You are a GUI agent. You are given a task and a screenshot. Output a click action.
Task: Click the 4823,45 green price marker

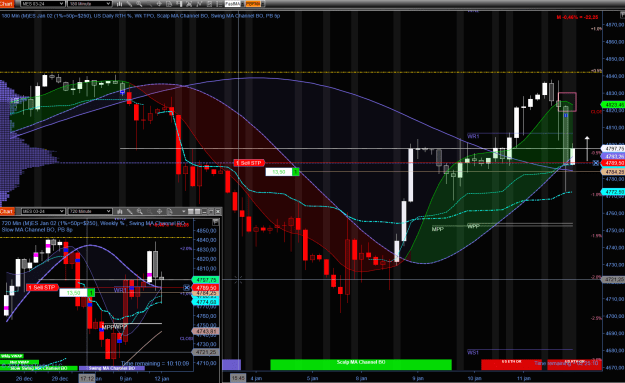click(613, 105)
